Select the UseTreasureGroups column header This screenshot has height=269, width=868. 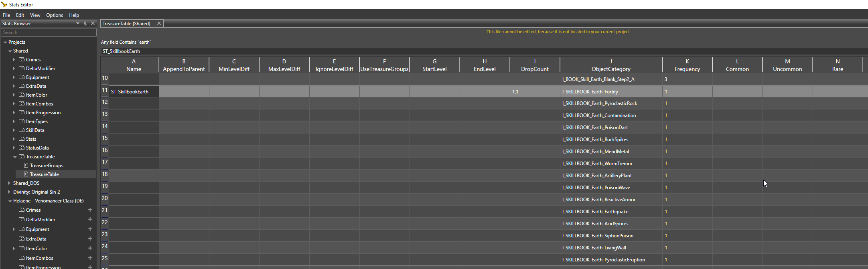384,65
